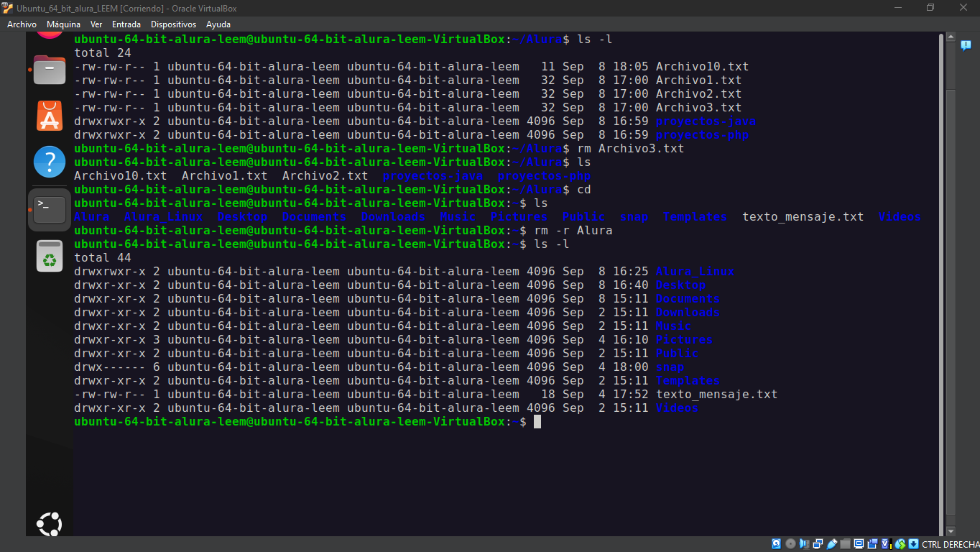This screenshot has height=552, width=980.
Task: Click 'total 44' output line
Action: pyautogui.click(x=103, y=257)
